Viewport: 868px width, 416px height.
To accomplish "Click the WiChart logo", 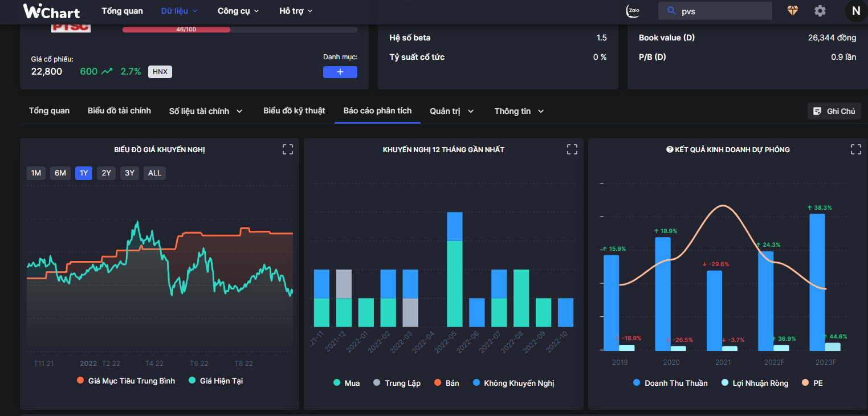I will (51, 11).
